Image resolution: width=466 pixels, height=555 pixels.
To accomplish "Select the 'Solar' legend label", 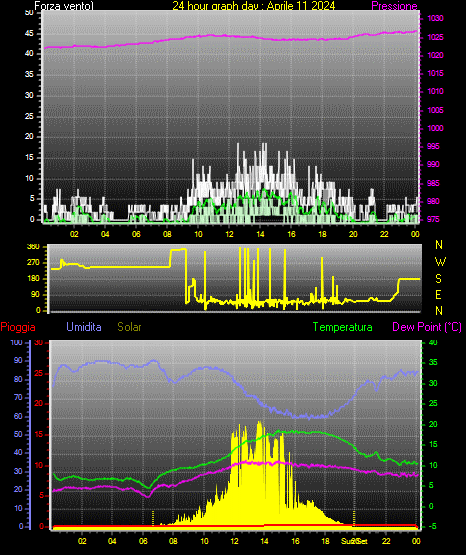I will click(x=129, y=327).
